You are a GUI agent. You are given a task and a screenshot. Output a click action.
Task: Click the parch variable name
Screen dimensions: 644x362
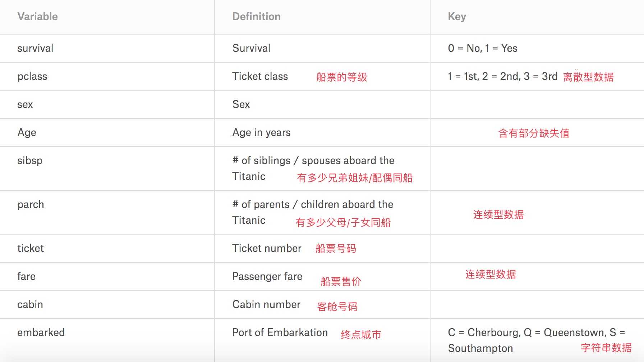[31, 204]
